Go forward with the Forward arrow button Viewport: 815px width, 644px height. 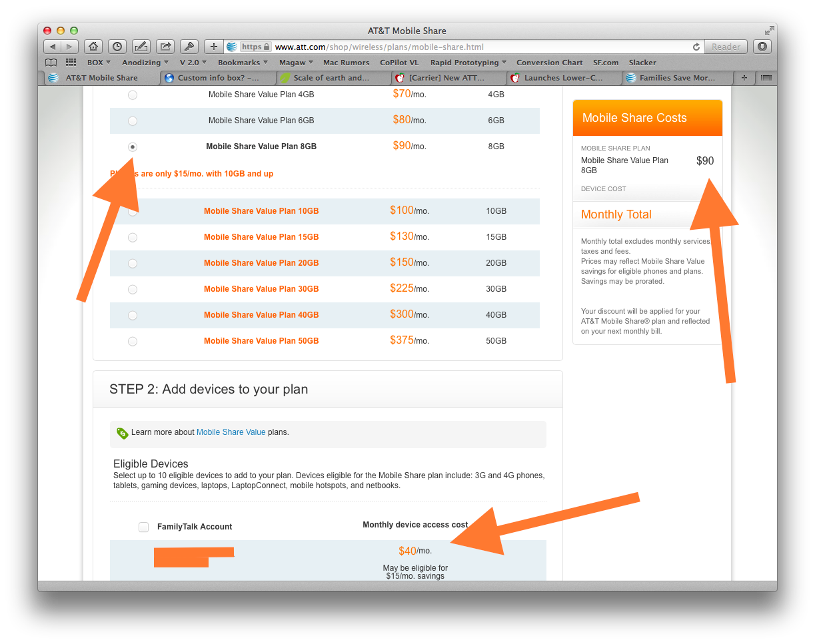70,47
